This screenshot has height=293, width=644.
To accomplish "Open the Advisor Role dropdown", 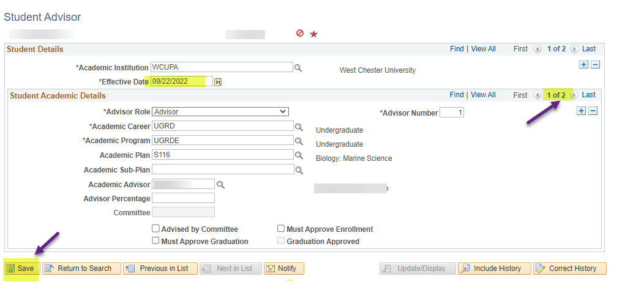I will (220, 112).
